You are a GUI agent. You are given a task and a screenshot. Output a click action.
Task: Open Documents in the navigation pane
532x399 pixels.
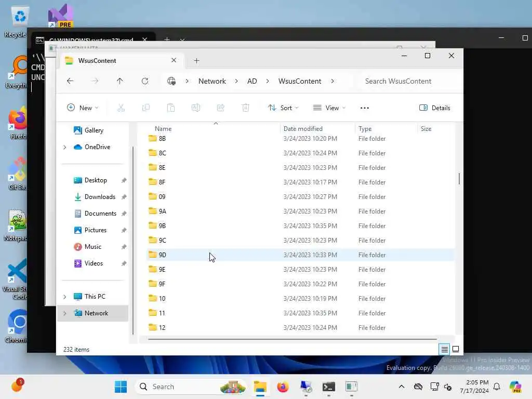[100, 214]
